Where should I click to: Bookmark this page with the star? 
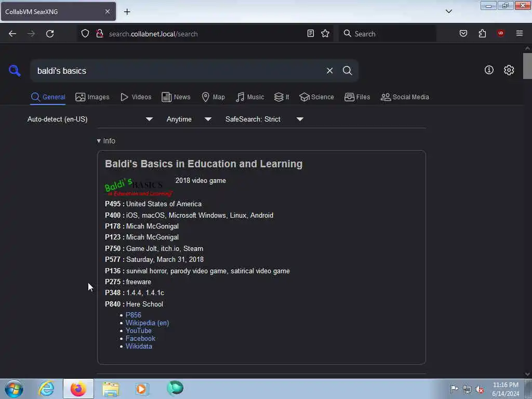pos(325,33)
